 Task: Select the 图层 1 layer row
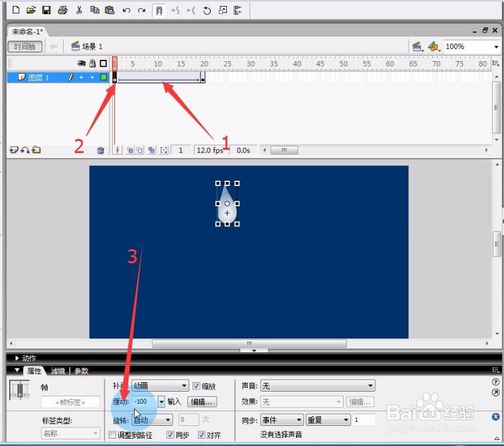point(58,77)
